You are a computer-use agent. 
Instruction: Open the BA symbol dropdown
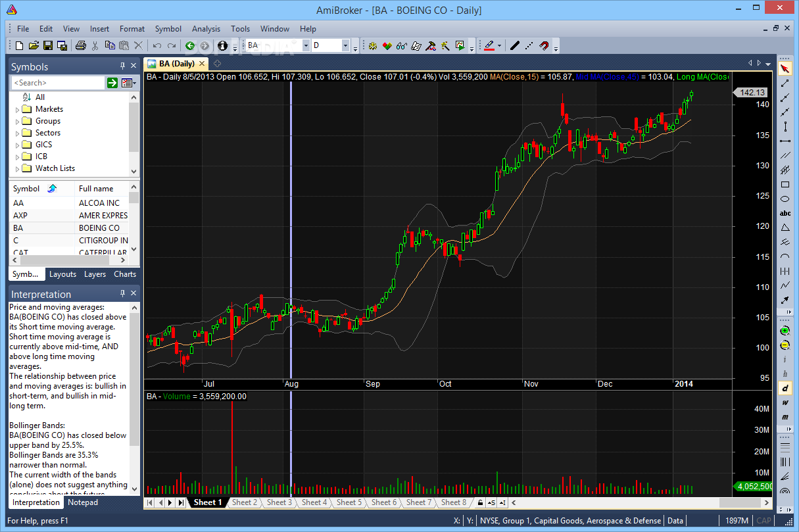click(306, 46)
